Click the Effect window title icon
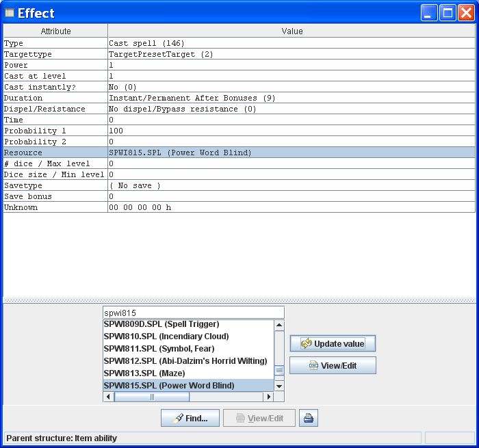The height and width of the screenshot is (448, 479). click(x=9, y=13)
